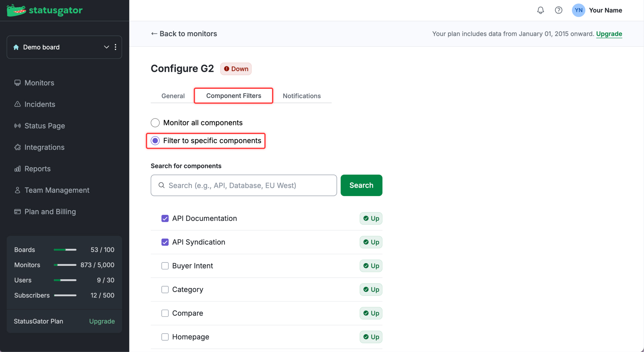This screenshot has height=352, width=644.
Task: Switch to the Notifications tab
Action: [302, 96]
